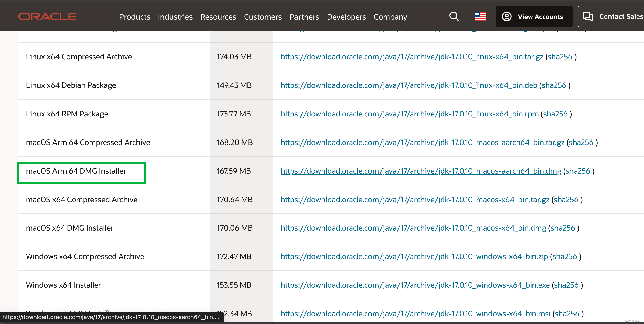Open sha256 for macOS x64 DMG
The width and height of the screenshot is (644, 324).
pos(563,228)
